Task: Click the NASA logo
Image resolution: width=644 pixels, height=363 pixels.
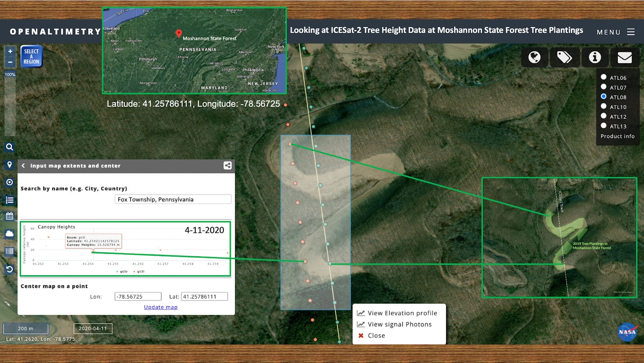Action: click(627, 332)
